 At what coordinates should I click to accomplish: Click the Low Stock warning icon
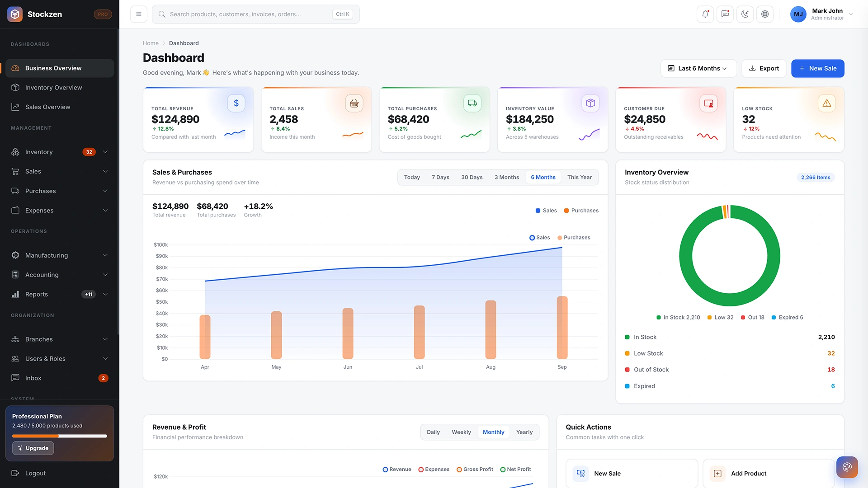(826, 103)
